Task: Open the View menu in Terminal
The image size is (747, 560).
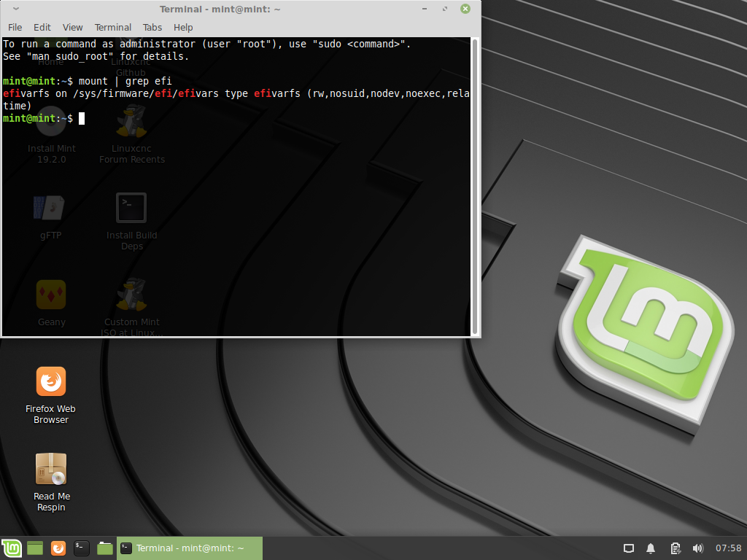Action: pyautogui.click(x=72, y=27)
